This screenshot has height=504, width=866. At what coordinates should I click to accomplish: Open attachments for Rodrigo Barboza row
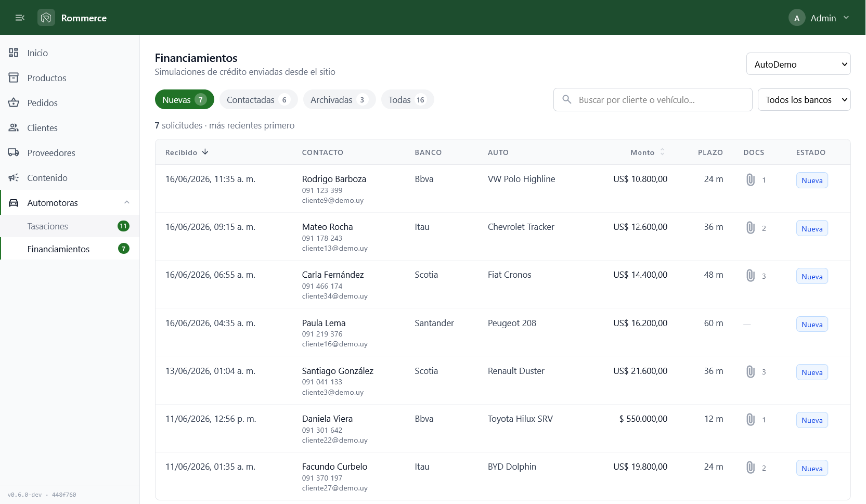pyautogui.click(x=751, y=180)
